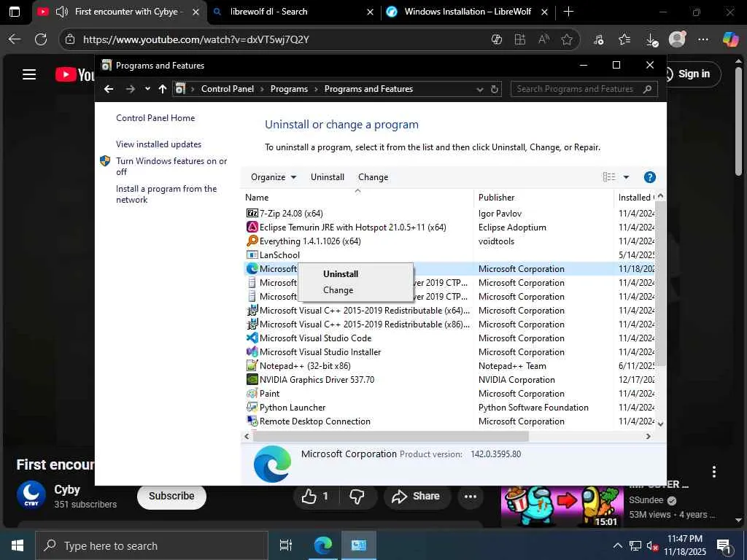Add this page to Edge favorites star

pos(566,39)
